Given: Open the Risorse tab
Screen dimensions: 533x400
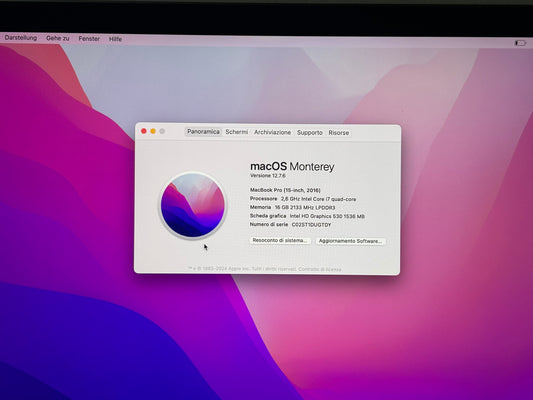Looking at the screenshot, I should tap(339, 133).
